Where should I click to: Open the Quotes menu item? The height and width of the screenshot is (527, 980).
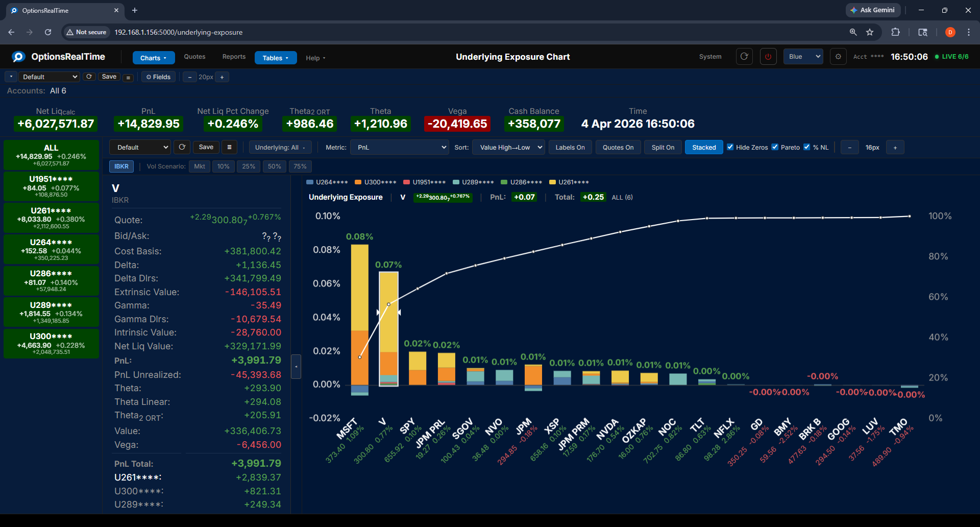click(x=194, y=57)
